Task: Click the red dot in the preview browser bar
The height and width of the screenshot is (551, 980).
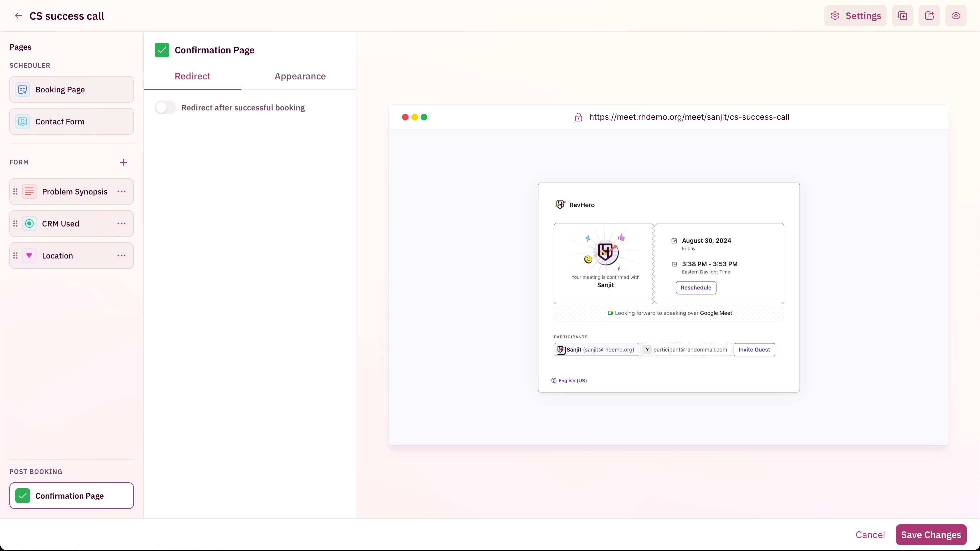Action: [x=405, y=117]
